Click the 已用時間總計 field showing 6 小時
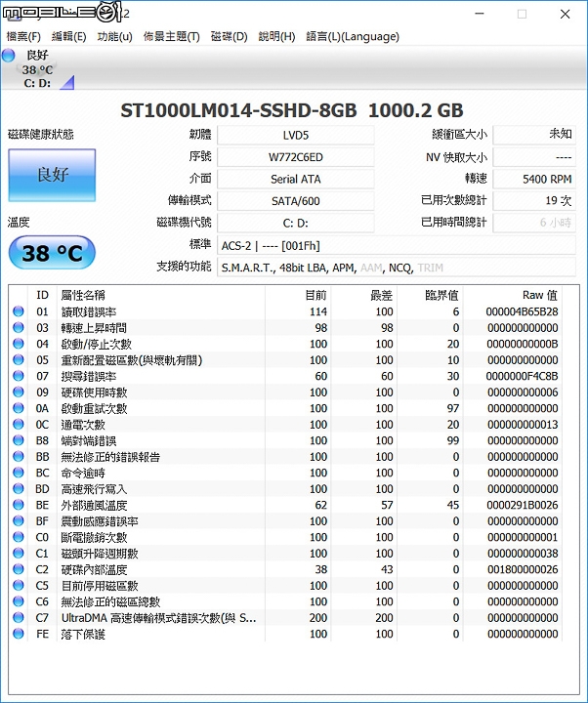588x703 pixels. 534,223
